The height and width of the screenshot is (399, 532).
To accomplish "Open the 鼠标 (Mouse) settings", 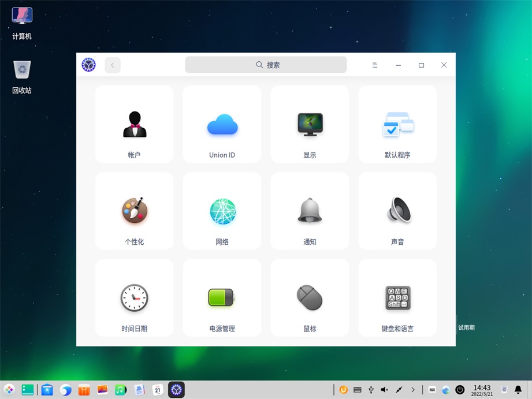I will coord(310,298).
